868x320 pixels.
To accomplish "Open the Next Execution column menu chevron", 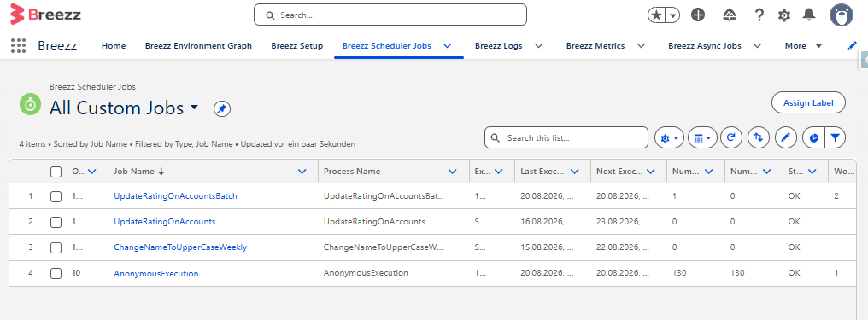I will tap(651, 172).
